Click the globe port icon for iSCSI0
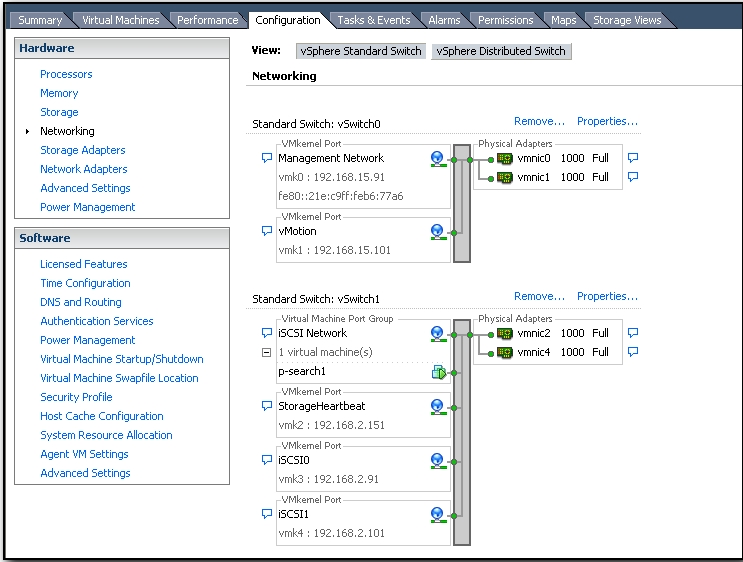Viewport: 743px width, 562px height. pos(438,461)
